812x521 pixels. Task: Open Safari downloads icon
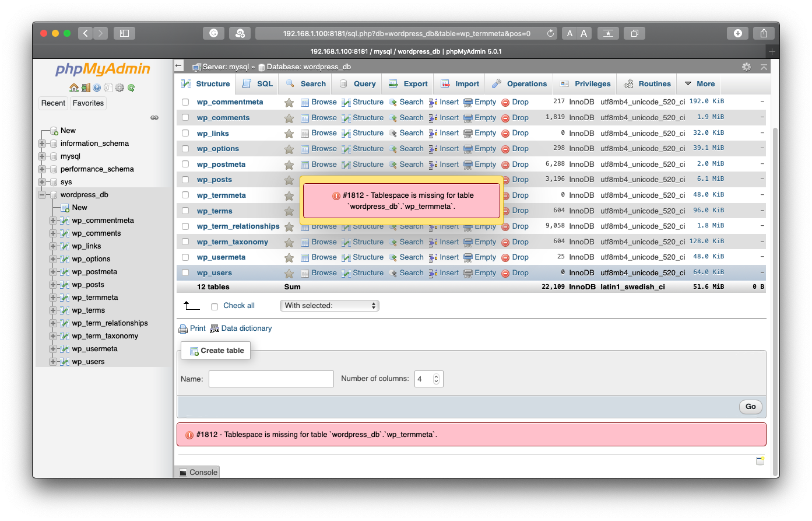pyautogui.click(x=738, y=33)
